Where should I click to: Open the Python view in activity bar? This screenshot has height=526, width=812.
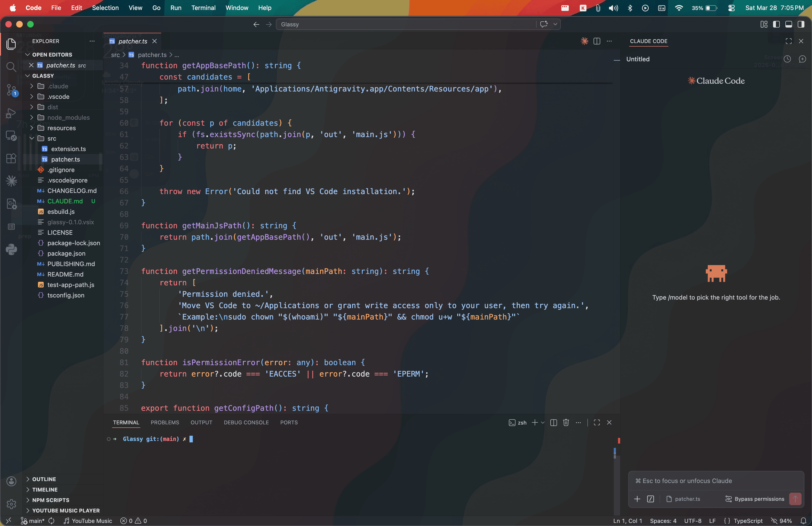click(11, 249)
